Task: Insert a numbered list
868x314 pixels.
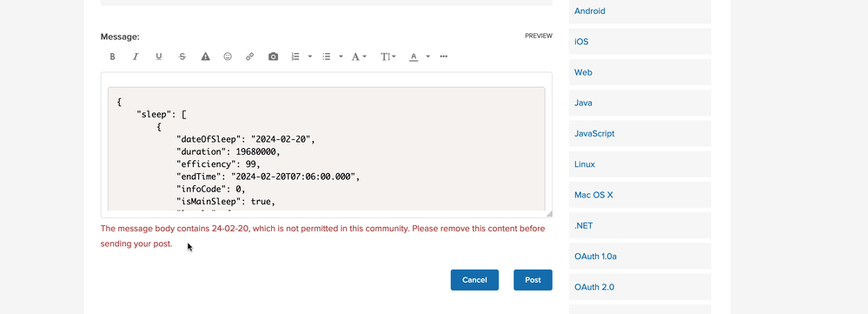Action: click(295, 57)
